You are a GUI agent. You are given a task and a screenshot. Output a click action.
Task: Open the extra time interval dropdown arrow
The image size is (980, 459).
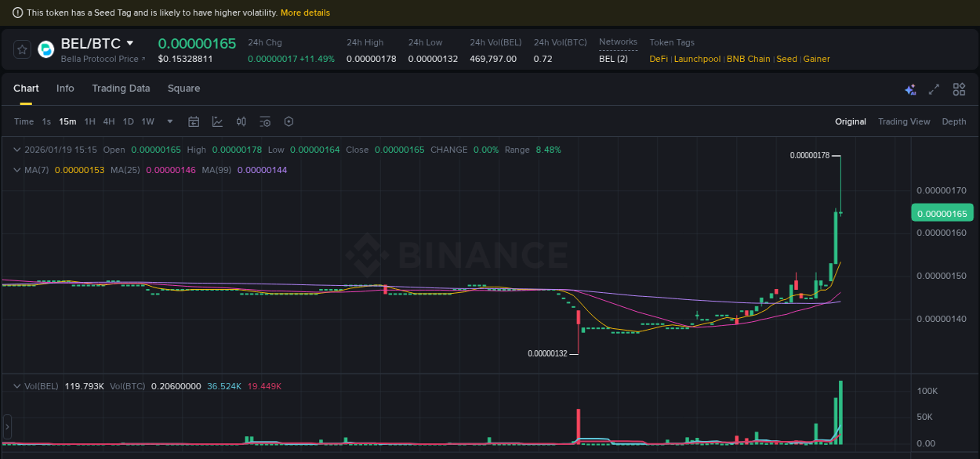(169, 121)
